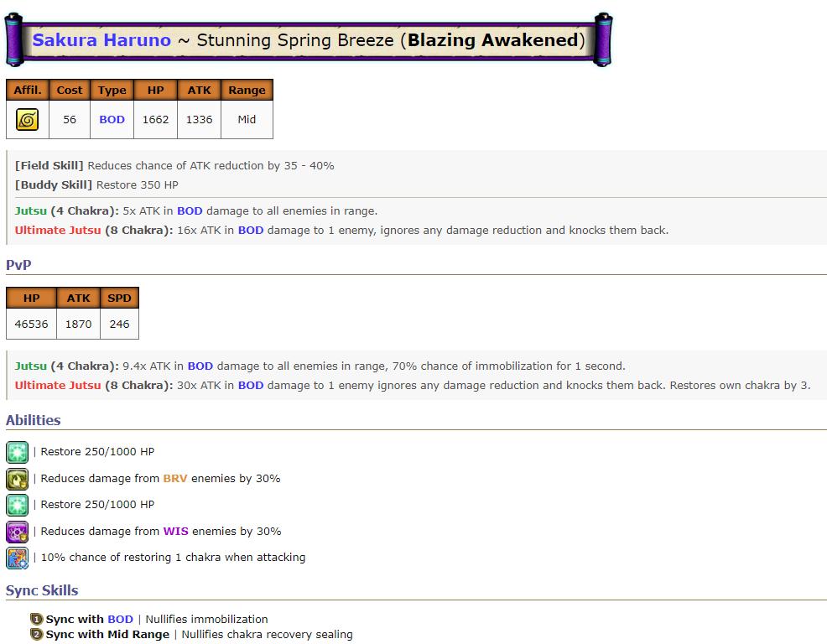Click the chakra restoring ability icon
Screen dimensions: 827x644
(x=17, y=558)
